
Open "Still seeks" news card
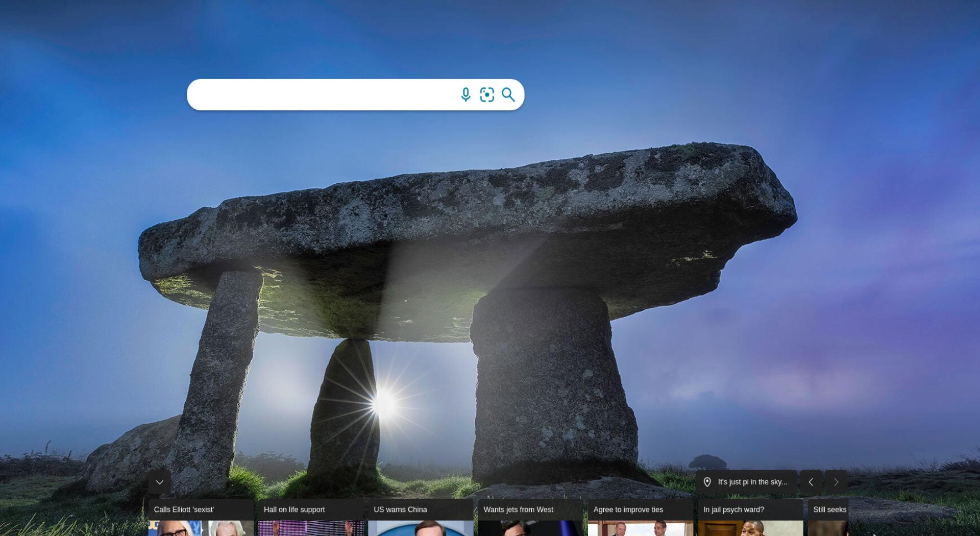coord(828,517)
